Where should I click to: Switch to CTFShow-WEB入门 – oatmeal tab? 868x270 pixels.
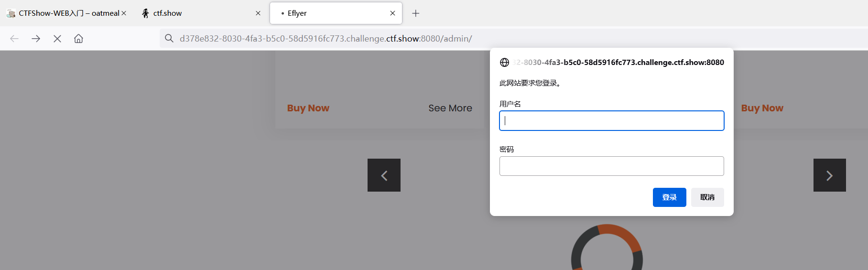67,13
